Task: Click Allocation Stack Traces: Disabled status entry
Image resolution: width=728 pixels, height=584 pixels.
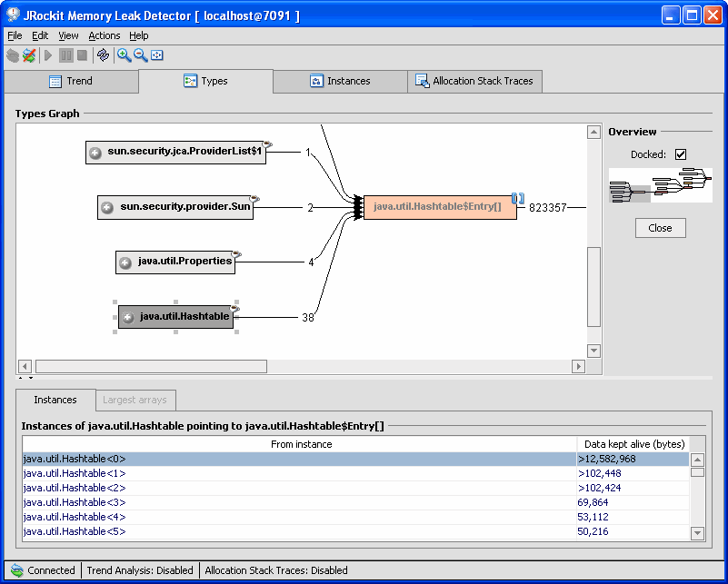Action: (276, 570)
